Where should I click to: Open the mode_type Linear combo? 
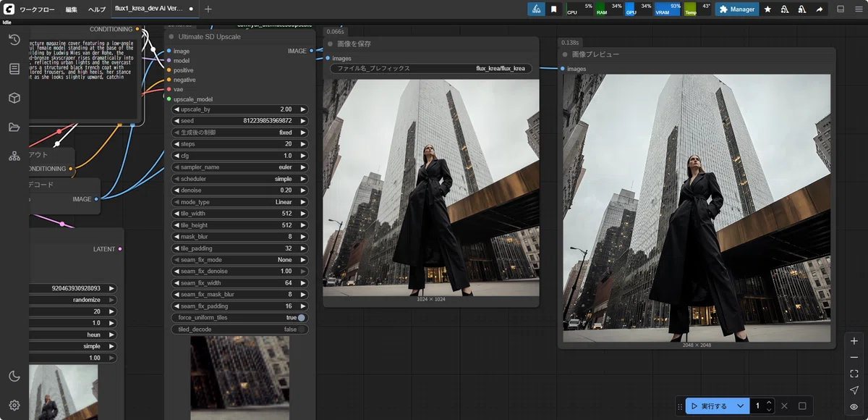tap(240, 202)
